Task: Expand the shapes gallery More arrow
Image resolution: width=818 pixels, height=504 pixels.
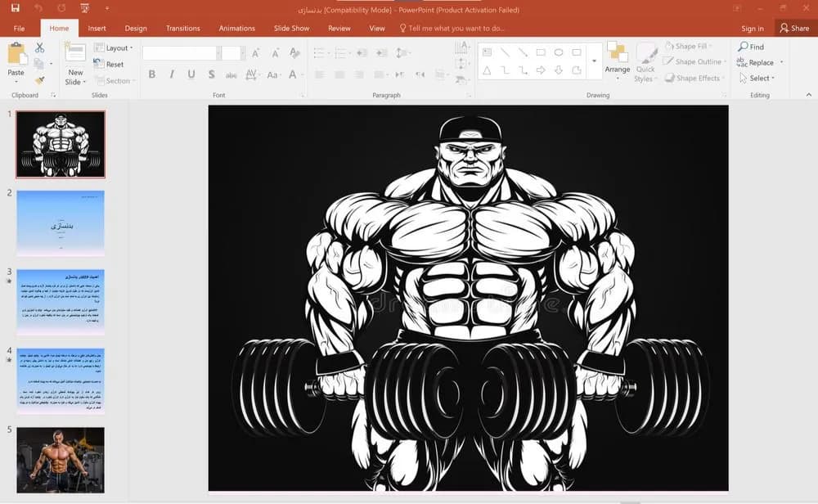Action: pyautogui.click(x=594, y=61)
